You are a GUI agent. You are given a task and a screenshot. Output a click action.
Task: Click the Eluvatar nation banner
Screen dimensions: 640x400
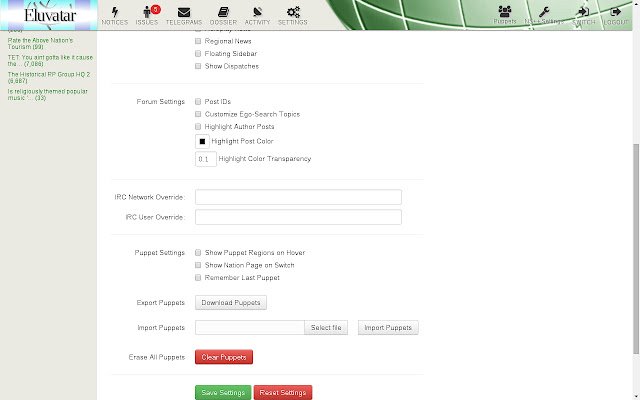49,15
